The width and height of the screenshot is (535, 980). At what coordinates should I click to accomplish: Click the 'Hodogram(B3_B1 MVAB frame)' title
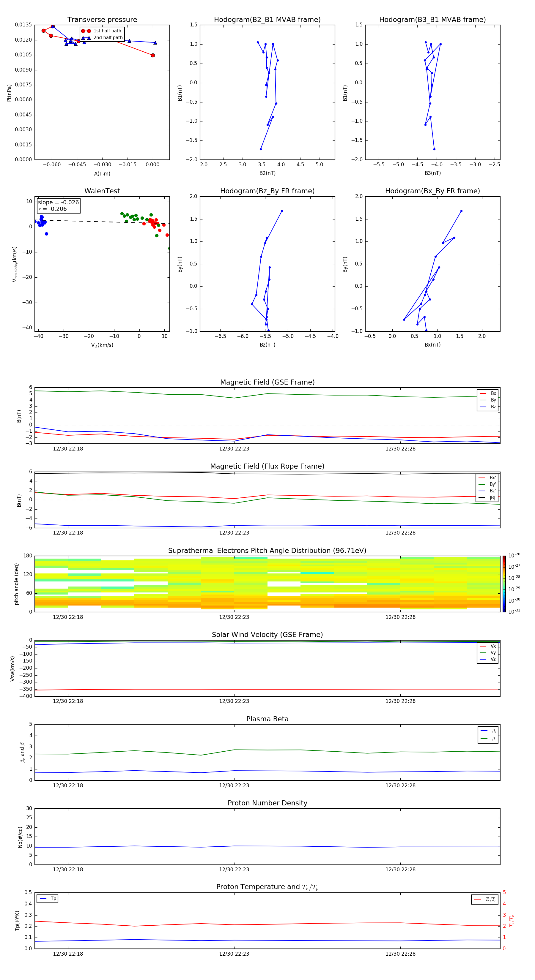point(432,20)
